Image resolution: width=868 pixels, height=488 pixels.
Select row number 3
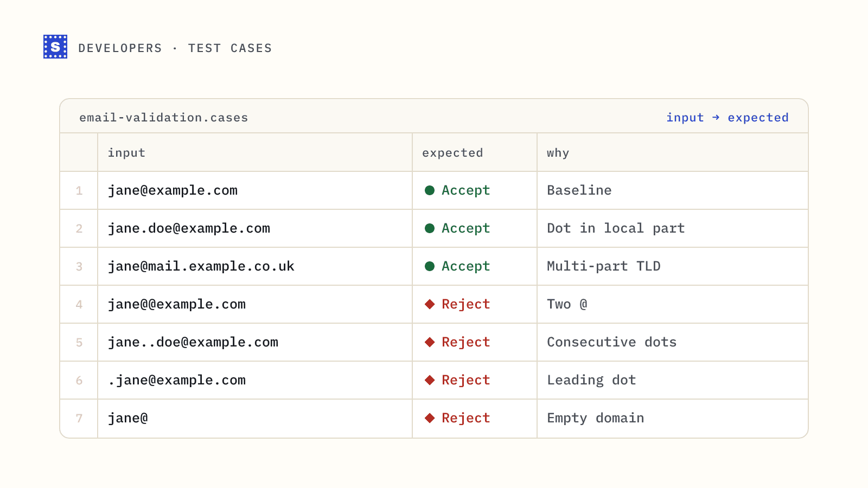79,266
